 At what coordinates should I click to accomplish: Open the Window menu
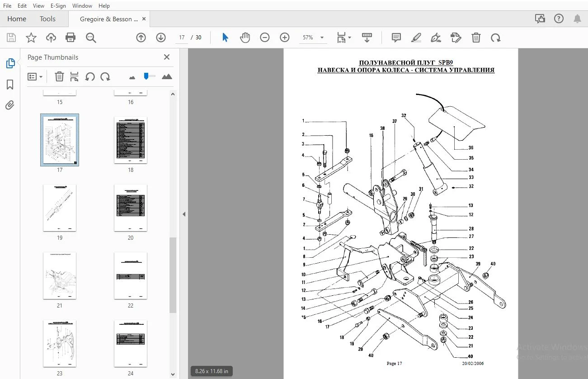click(x=82, y=5)
